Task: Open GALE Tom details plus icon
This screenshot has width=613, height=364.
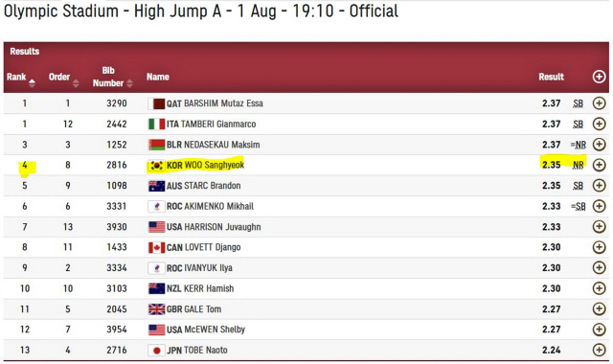Action: click(599, 308)
